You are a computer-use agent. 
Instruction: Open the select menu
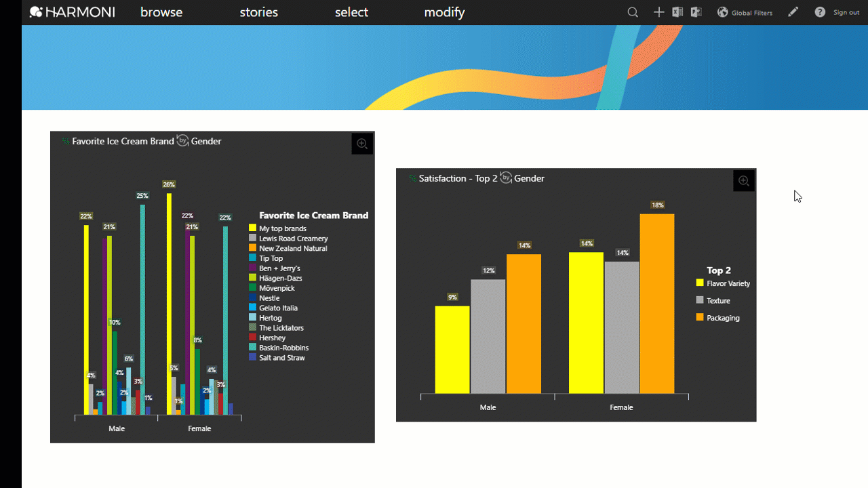[351, 12]
